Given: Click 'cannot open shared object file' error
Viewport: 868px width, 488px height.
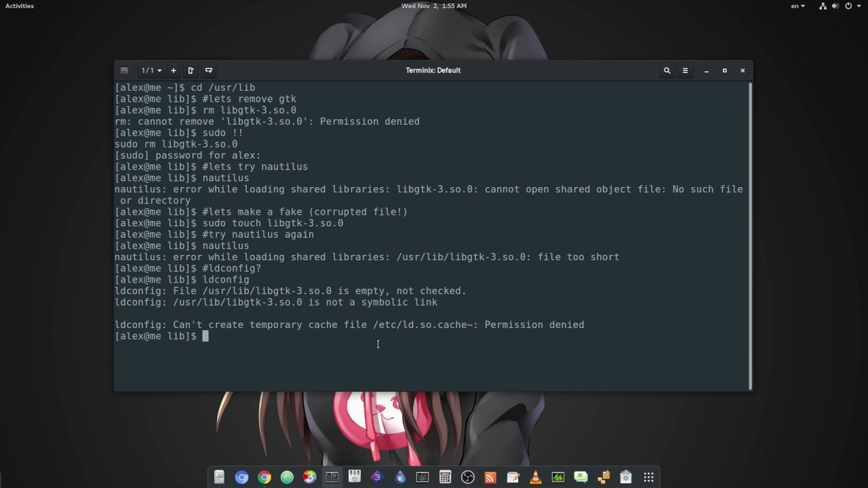Looking at the screenshot, I should coord(574,189).
